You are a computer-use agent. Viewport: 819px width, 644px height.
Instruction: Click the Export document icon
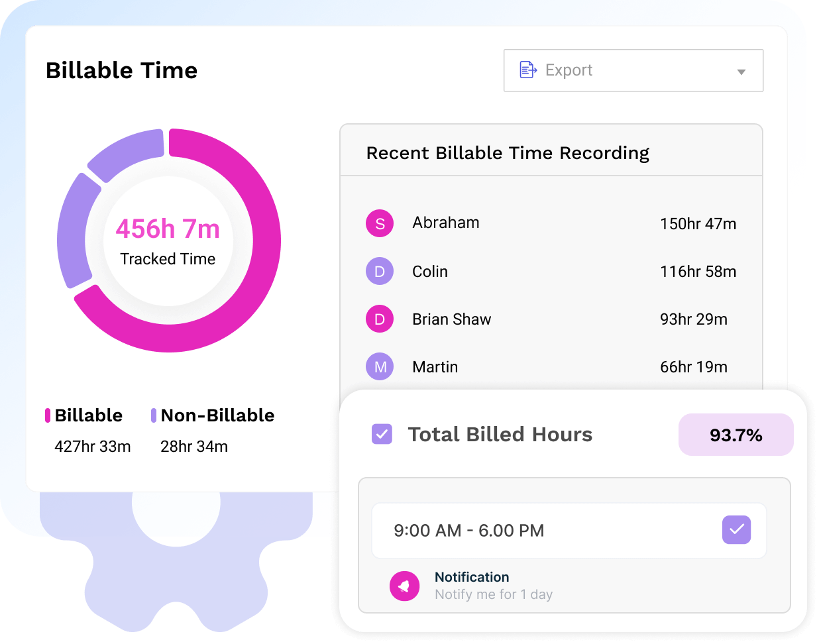coord(527,70)
